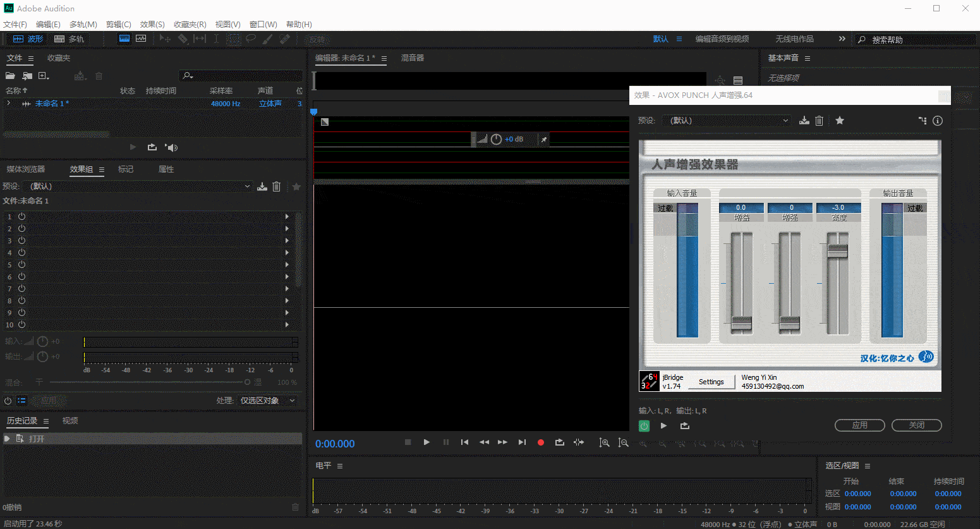Show the spectral frequency display
The image size is (980, 529).
[124, 39]
